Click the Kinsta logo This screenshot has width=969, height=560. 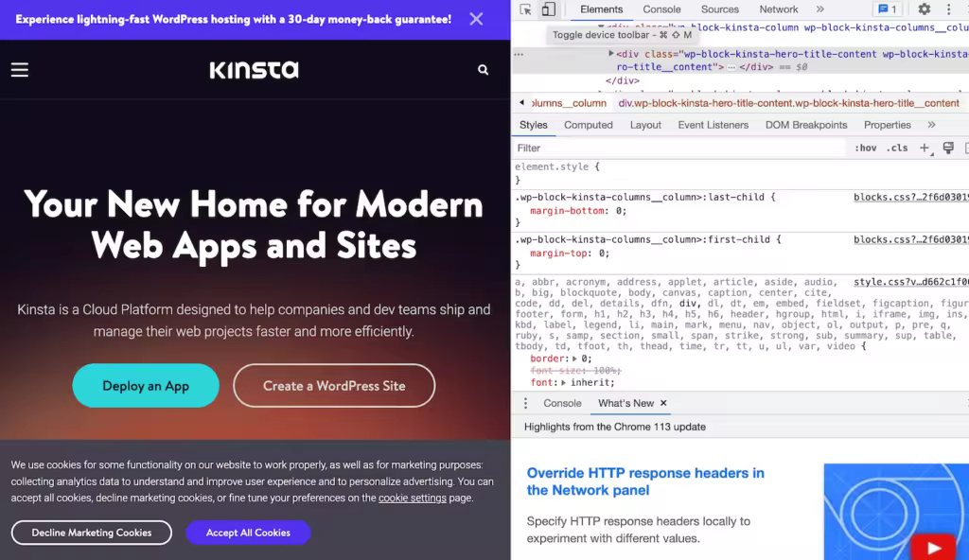pos(254,70)
